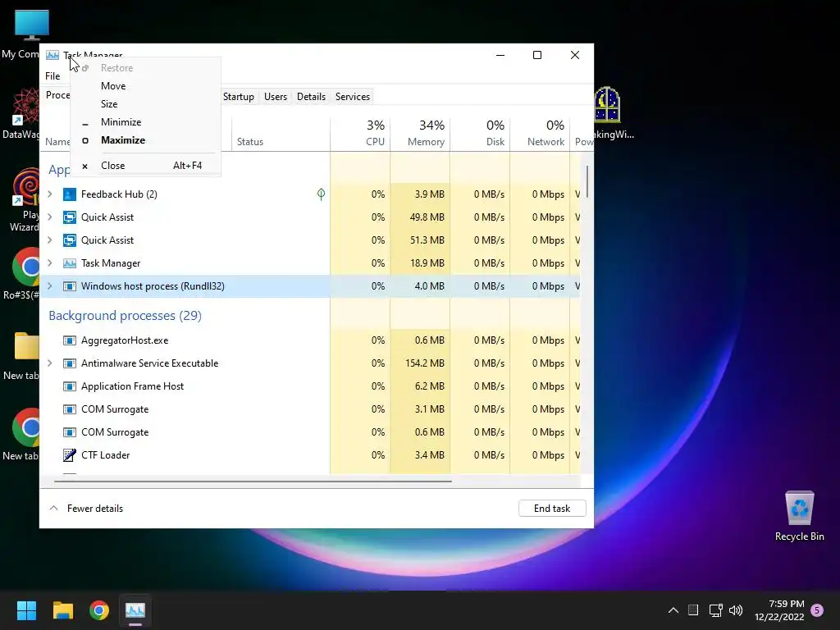Click the COM Surrogate icon using 3.1 MB
The image size is (840, 630).
point(70,409)
